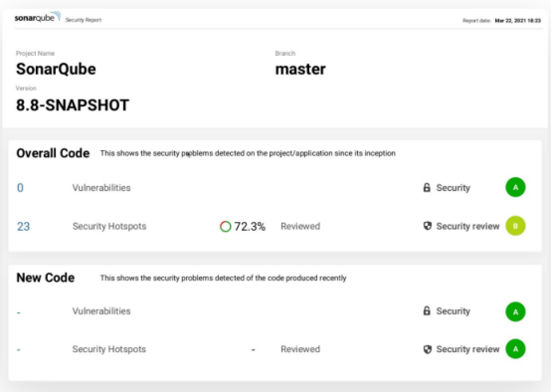
Task: Click the yellow B Security review rating badge
Action: pos(515,226)
